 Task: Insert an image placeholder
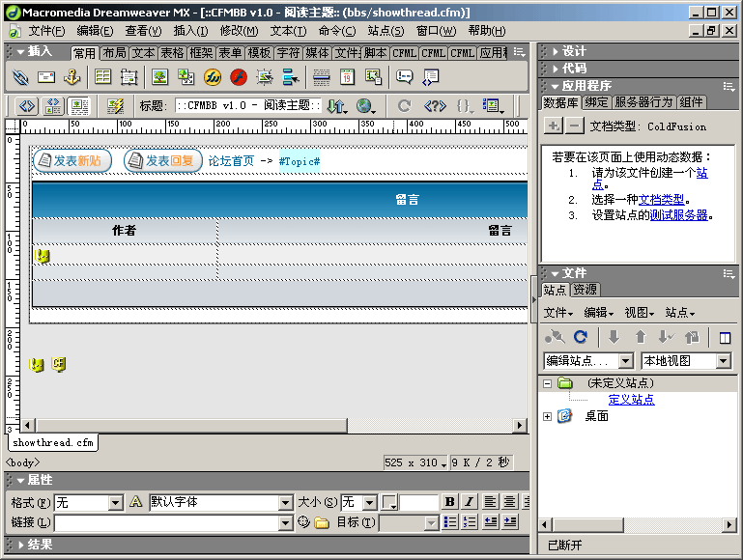click(186, 76)
